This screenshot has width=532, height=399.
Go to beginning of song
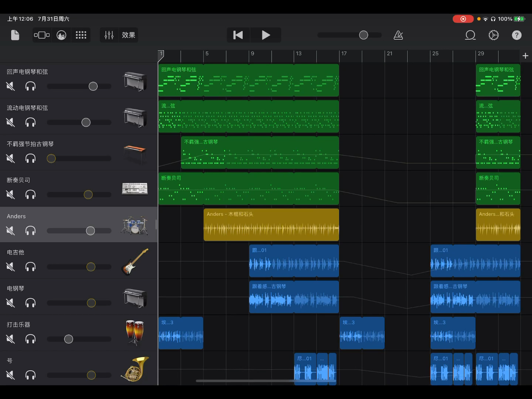pos(238,35)
